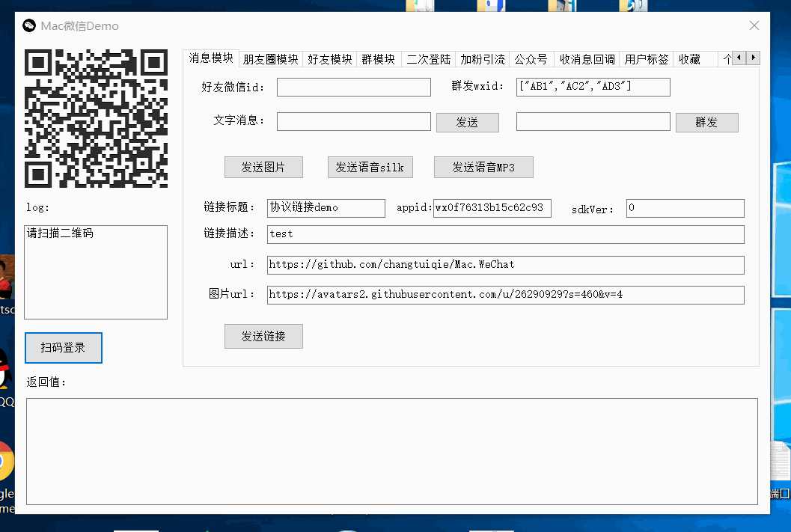Image resolution: width=791 pixels, height=532 pixels.
Task: Focus the 链接标题 input field
Action: pyautogui.click(x=326, y=208)
